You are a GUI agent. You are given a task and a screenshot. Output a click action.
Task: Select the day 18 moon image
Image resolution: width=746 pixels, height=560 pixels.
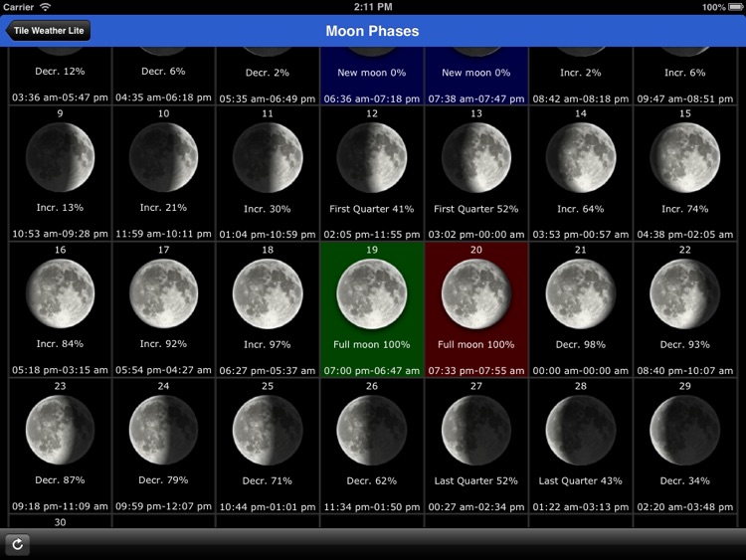(x=268, y=294)
